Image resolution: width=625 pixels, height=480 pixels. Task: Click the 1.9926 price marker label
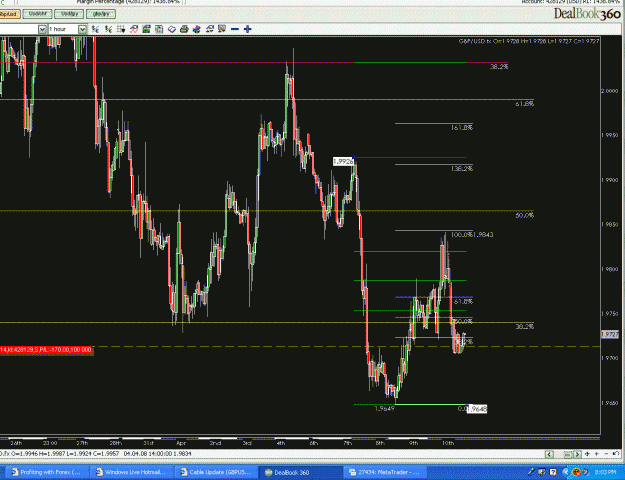click(343, 161)
